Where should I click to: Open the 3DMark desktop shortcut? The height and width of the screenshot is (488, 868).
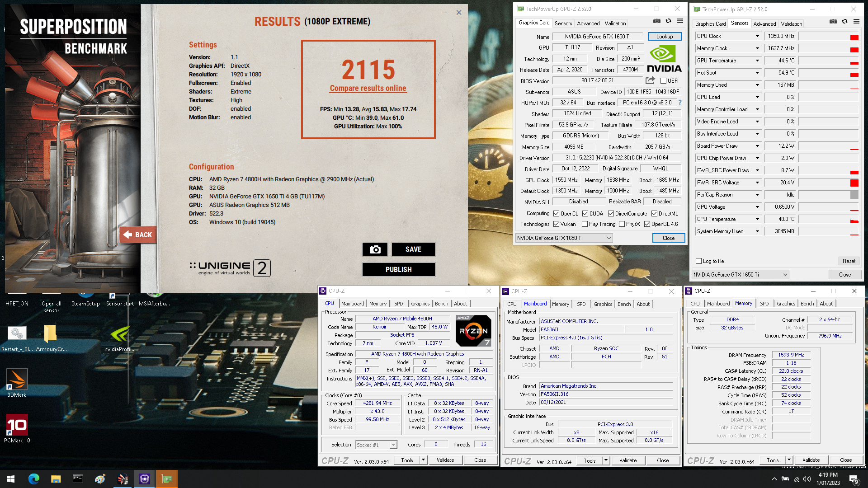click(17, 383)
